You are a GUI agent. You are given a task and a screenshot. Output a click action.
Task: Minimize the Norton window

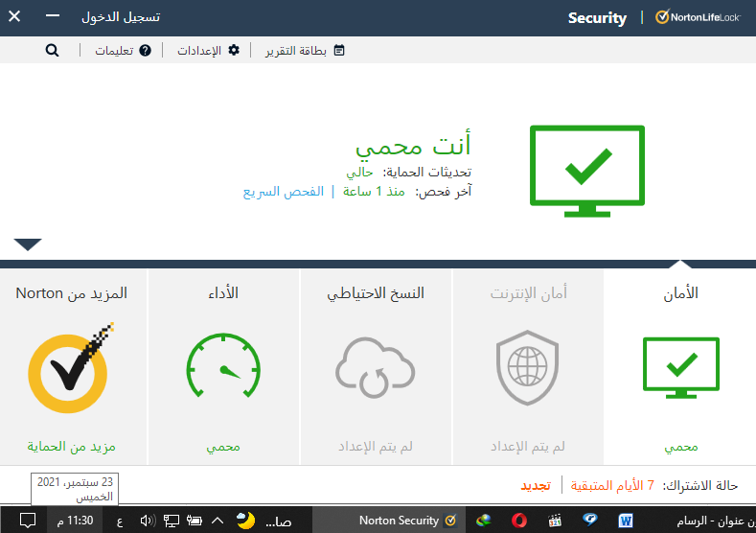click(x=53, y=16)
